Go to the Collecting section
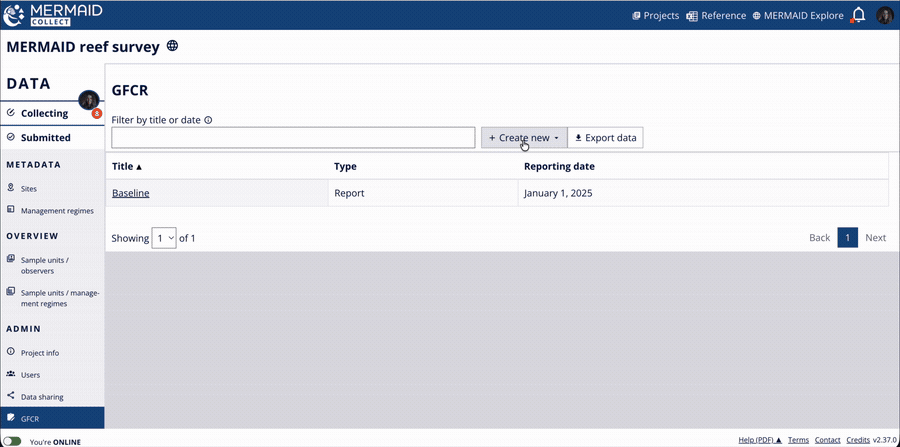 [52, 113]
